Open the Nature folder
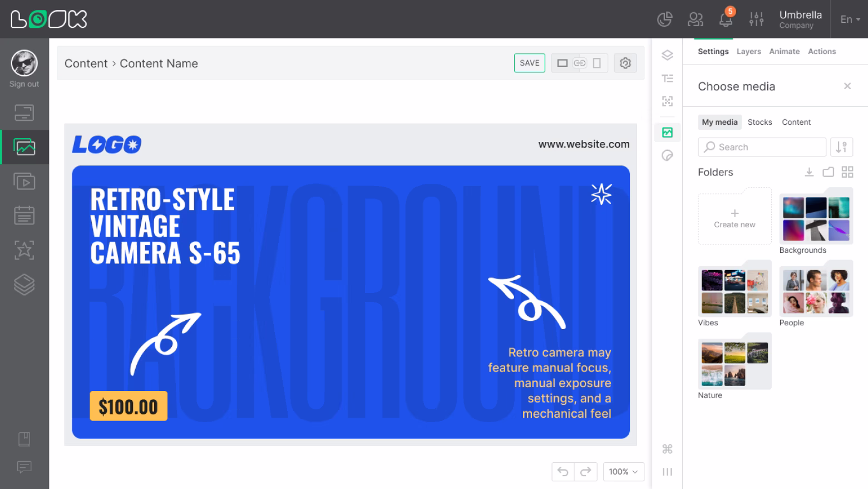Screen dimensions: 868x489 [x=734, y=366]
